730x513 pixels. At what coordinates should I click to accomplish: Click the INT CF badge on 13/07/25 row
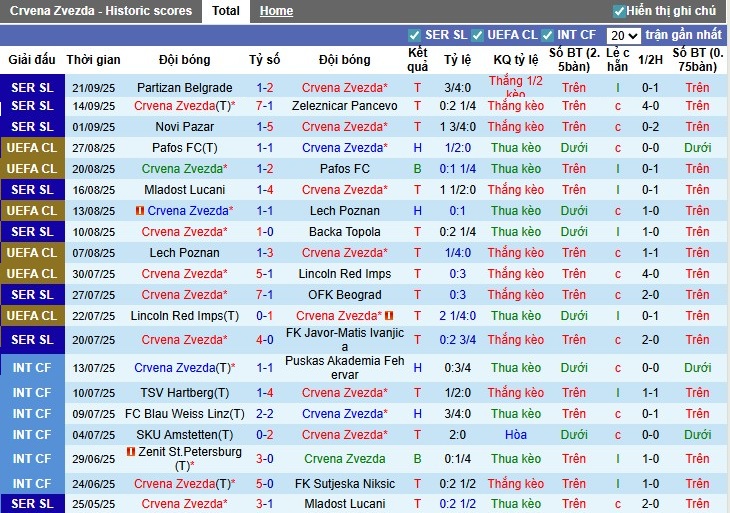pyautogui.click(x=32, y=368)
